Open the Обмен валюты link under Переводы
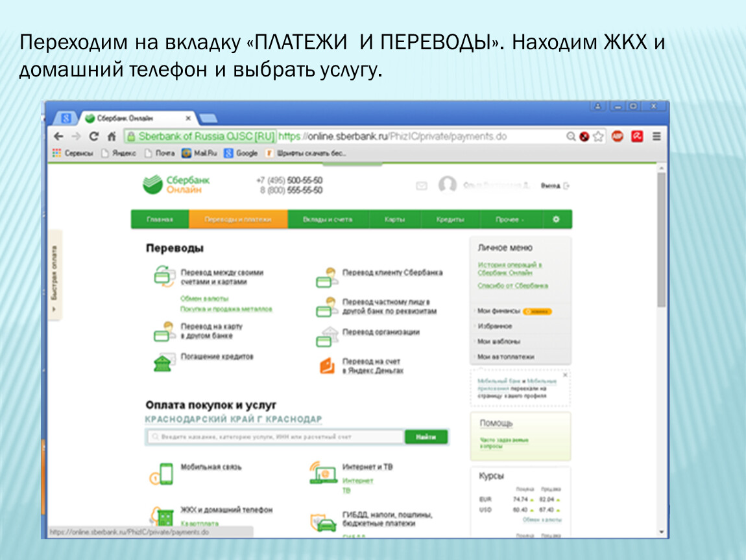 [204, 299]
